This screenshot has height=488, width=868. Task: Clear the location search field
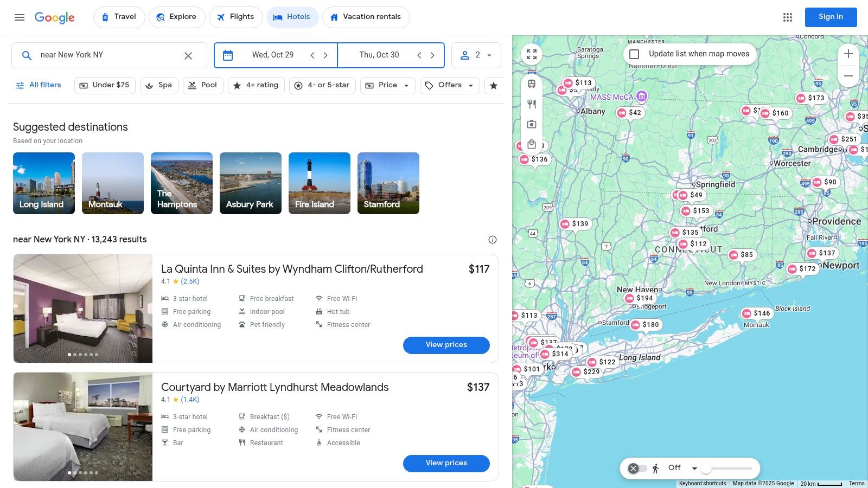click(188, 55)
